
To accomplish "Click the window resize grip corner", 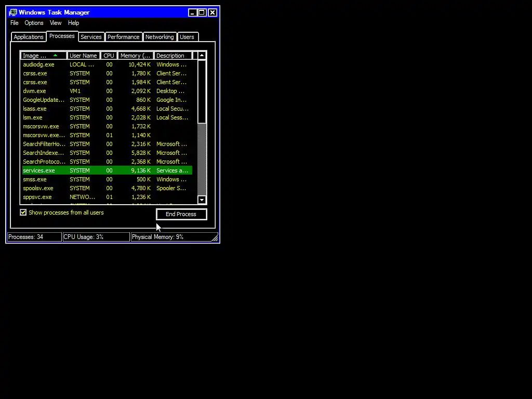I will [x=215, y=238].
